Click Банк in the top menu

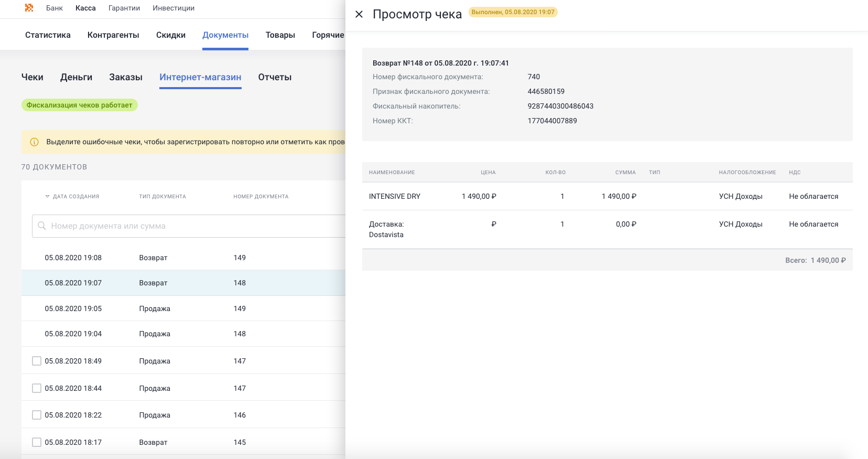coord(54,8)
